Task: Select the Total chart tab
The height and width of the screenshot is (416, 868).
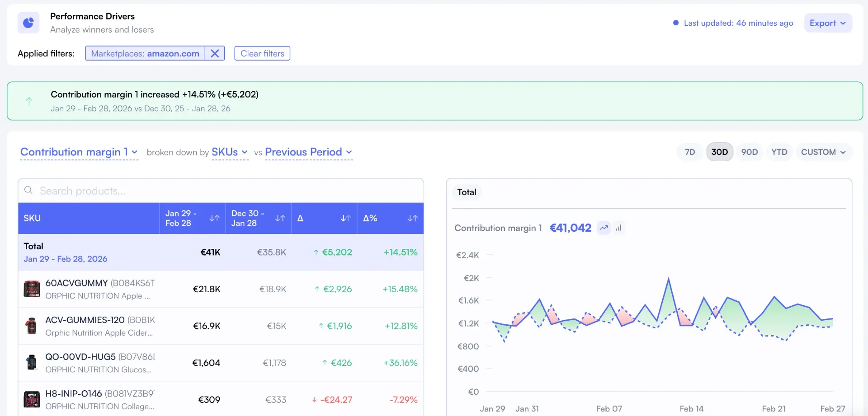Action: click(467, 192)
